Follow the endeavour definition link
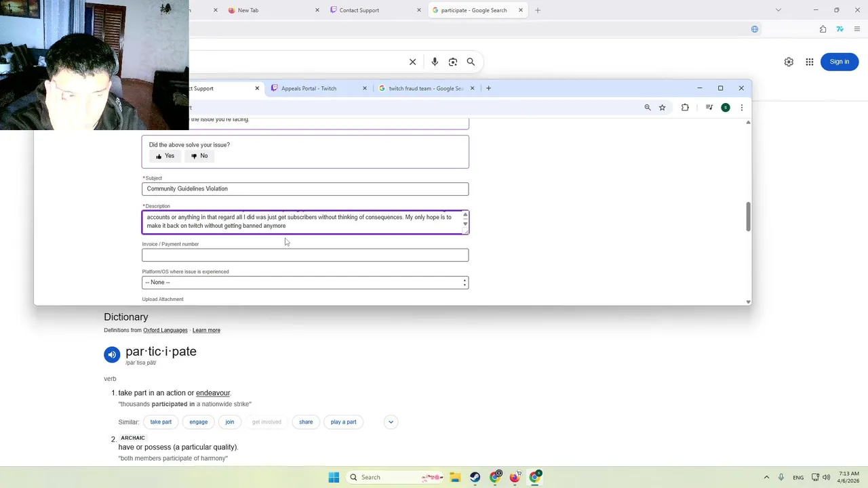868x488 pixels. [213, 393]
